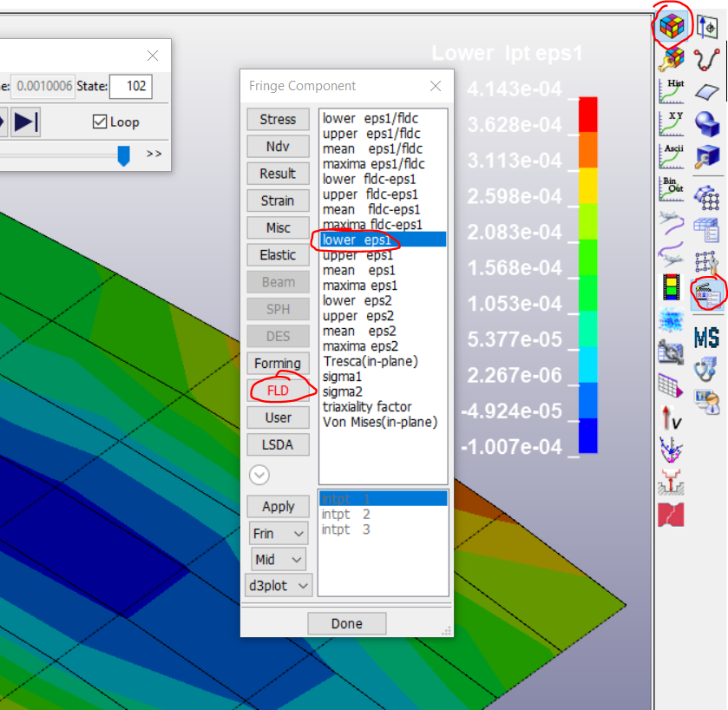Open the Frin dropdown
This screenshot has width=728, height=710.
coord(279,534)
